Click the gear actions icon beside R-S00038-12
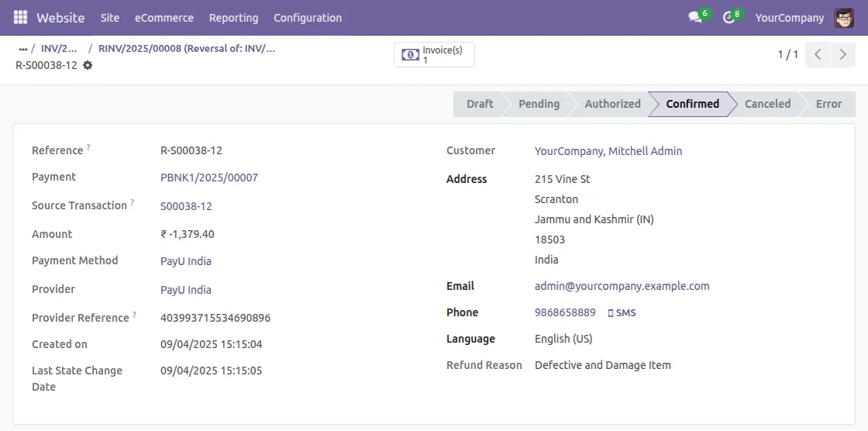The image size is (868, 431). pos(88,65)
